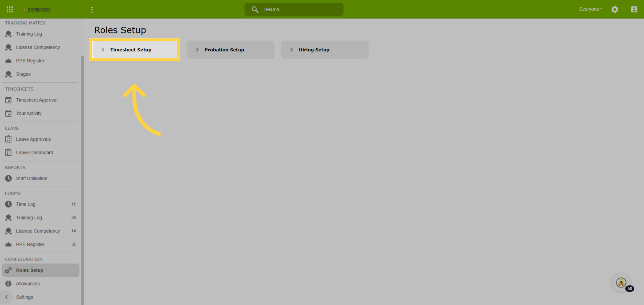Open License Competency form with 14 count
The height and width of the screenshot is (305, 644).
pyautogui.click(x=40, y=231)
